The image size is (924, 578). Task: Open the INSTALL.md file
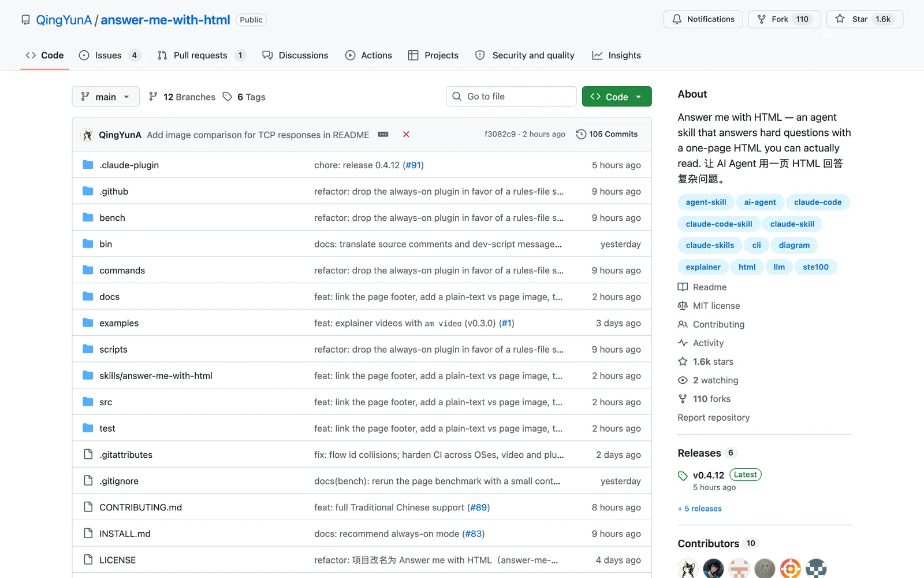pyautogui.click(x=125, y=533)
